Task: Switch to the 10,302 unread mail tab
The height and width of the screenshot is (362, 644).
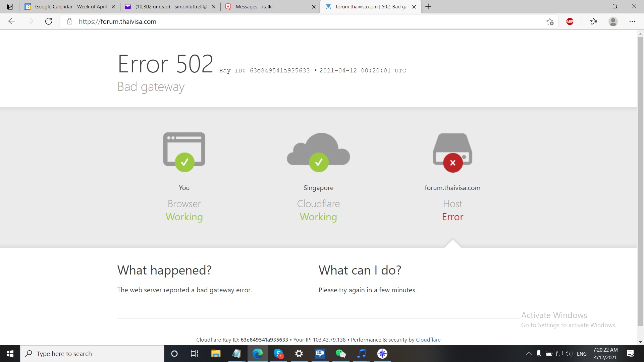Action: click(170, 6)
